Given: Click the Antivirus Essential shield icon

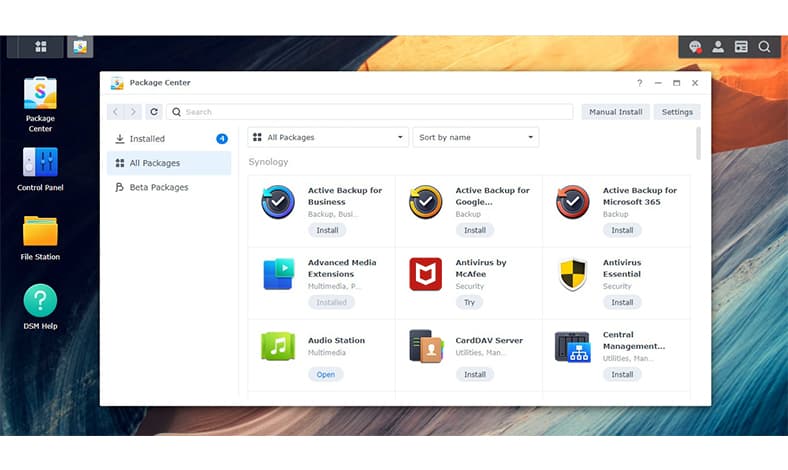Looking at the screenshot, I should click(x=573, y=274).
